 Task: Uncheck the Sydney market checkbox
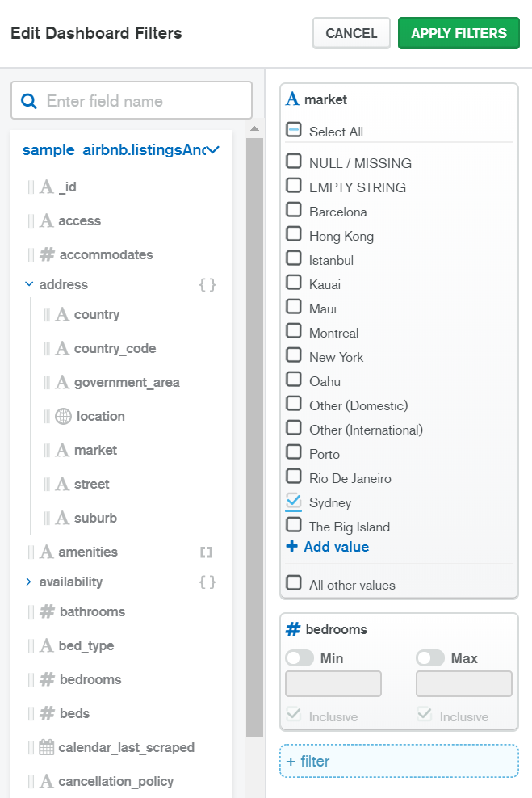(294, 502)
